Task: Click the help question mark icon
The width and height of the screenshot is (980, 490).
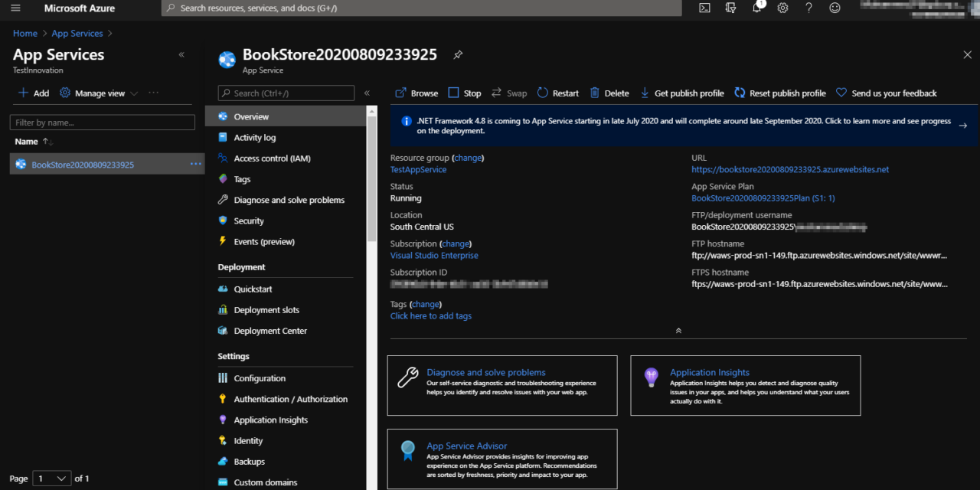Action: click(x=808, y=8)
